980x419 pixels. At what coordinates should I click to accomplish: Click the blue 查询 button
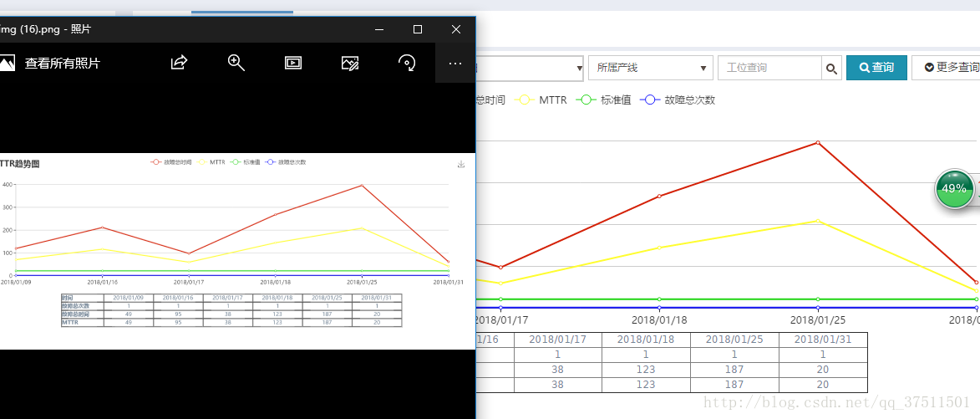click(876, 68)
